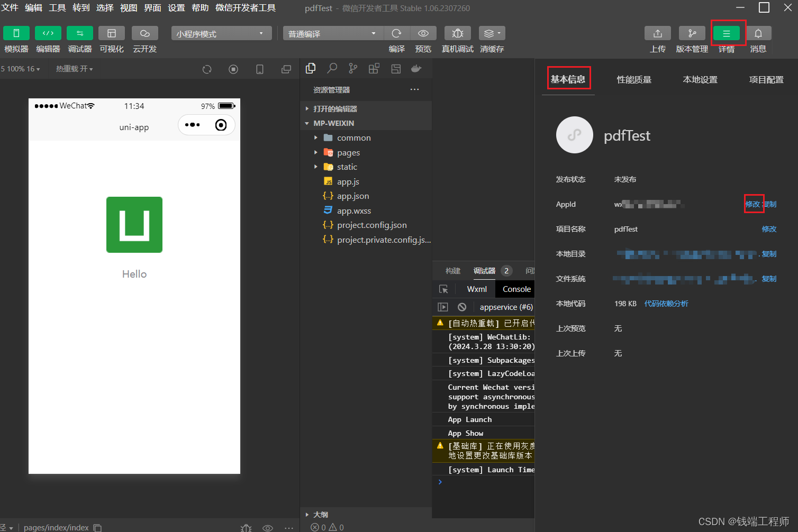Toggle the editor panel button
This screenshot has height=532, width=798.
pos(48,33)
